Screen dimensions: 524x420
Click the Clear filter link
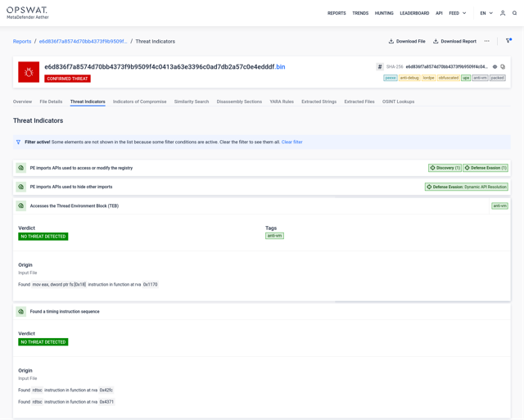click(x=291, y=142)
